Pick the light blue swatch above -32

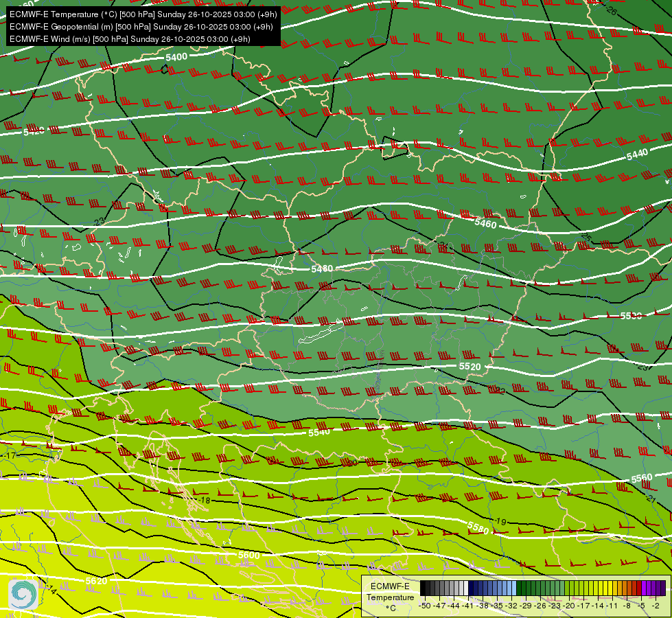coord(513,588)
